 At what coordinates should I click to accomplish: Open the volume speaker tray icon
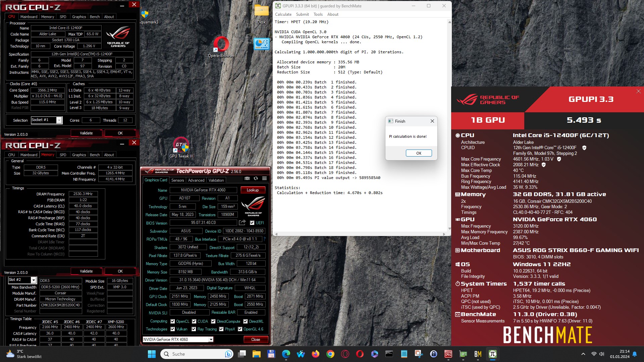602,354
